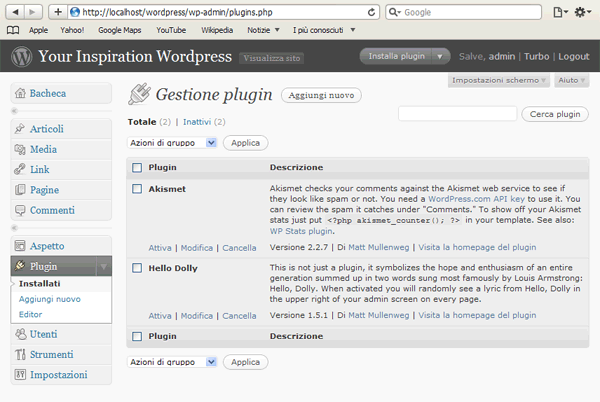Open the bottom Azioni di gruppo dropdown
This screenshot has height=402, width=600.
pos(172,362)
